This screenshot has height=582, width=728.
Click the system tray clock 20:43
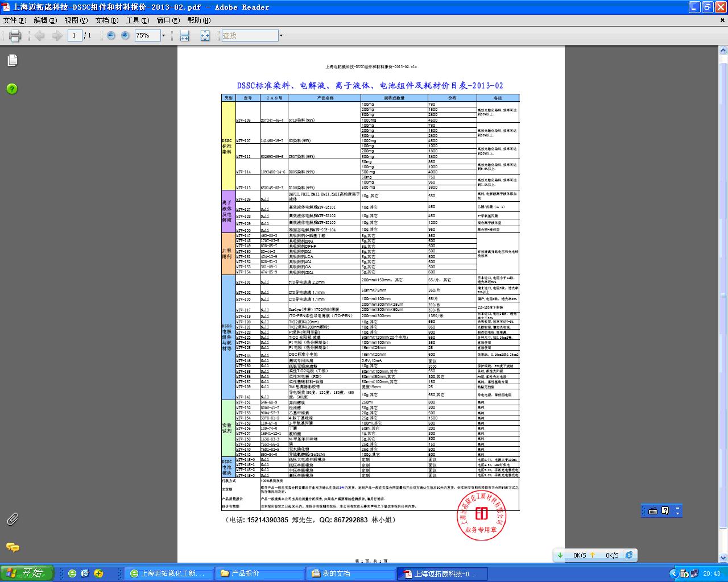click(712, 573)
